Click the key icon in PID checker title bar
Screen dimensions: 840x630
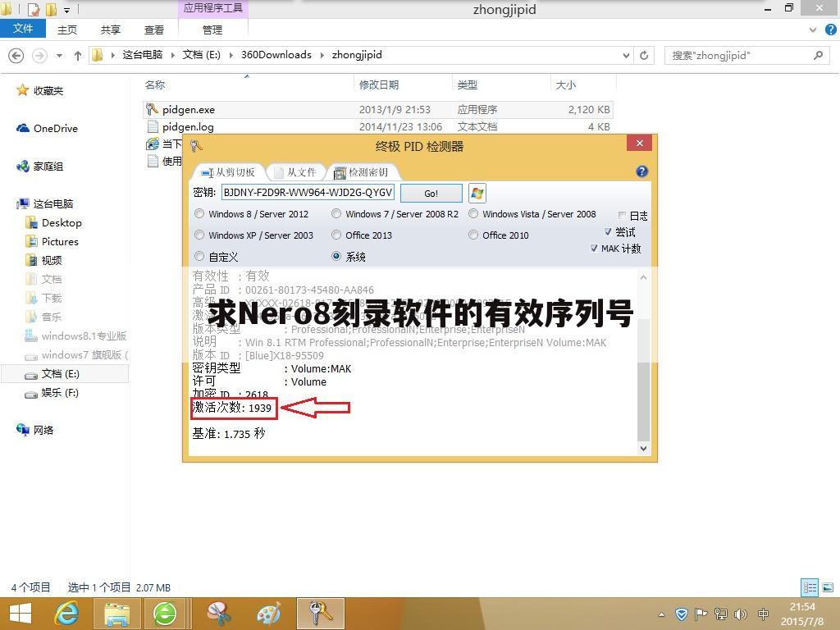pyautogui.click(x=195, y=146)
